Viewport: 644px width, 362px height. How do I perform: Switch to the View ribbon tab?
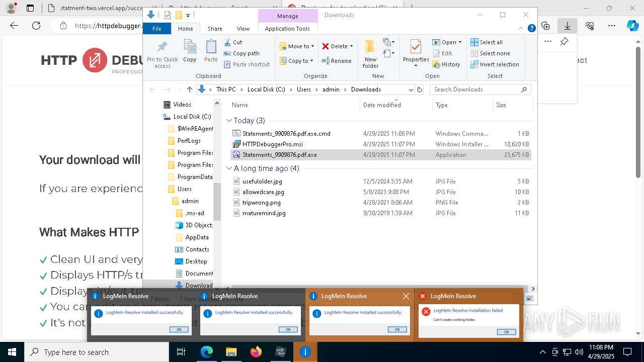coord(243,29)
